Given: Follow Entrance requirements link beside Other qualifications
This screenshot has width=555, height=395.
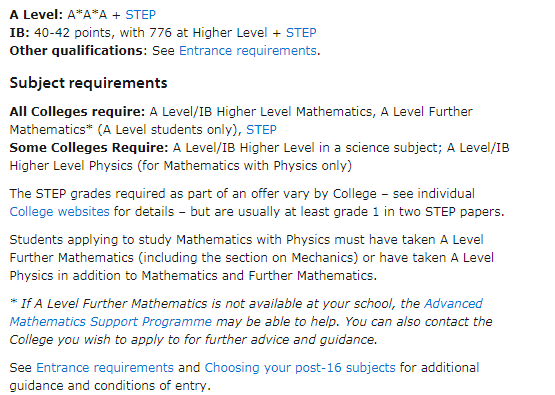Looking at the screenshot, I should 248,51.
